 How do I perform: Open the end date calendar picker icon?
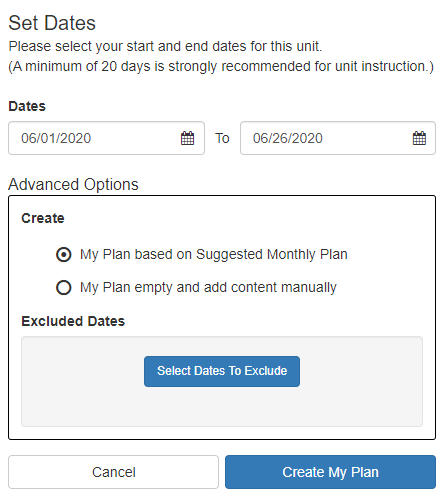click(x=419, y=138)
